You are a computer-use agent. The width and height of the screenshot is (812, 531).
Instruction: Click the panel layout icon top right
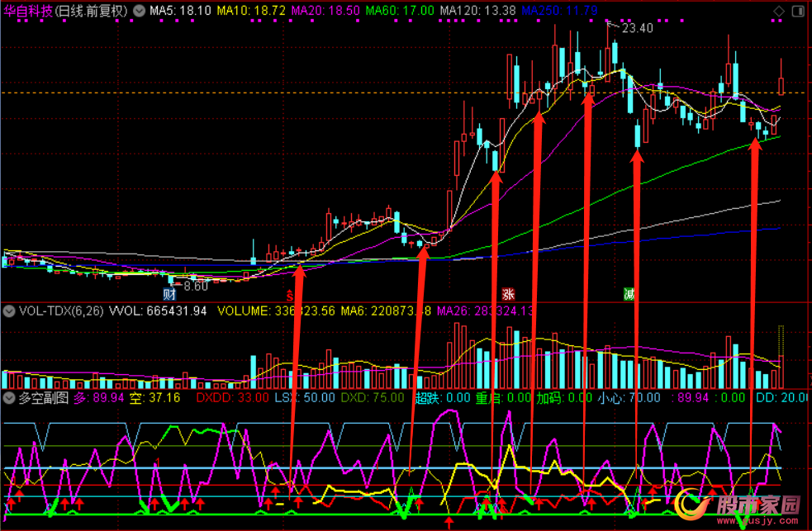(x=799, y=11)
